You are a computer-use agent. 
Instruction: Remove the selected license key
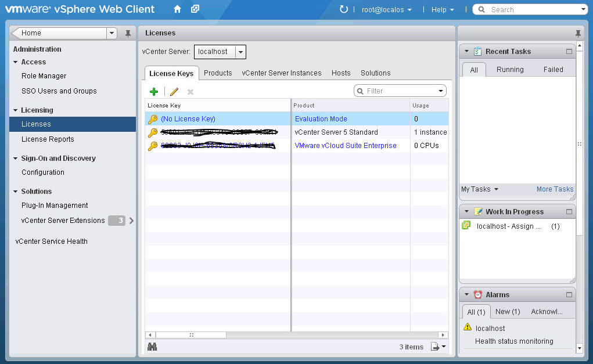click(x=191, y=92)
